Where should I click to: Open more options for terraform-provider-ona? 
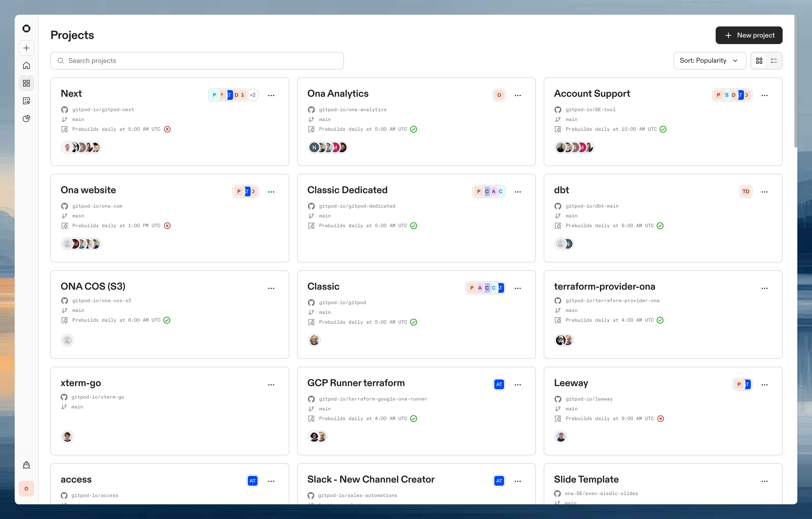(765, 288)
